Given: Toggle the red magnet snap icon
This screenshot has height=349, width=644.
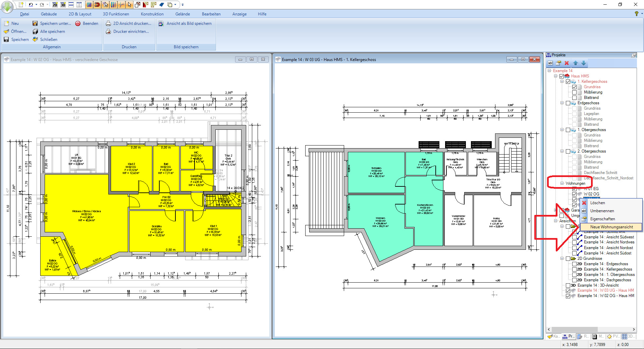Looking at the screenshot, I should point(97,5).
